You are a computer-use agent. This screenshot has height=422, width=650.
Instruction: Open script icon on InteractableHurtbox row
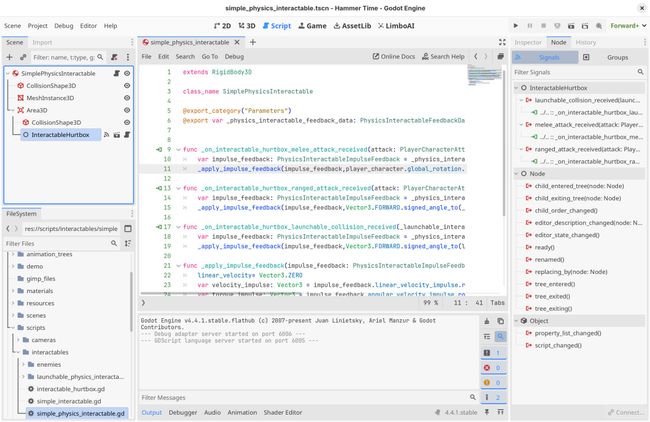click(x=127, y=135)
